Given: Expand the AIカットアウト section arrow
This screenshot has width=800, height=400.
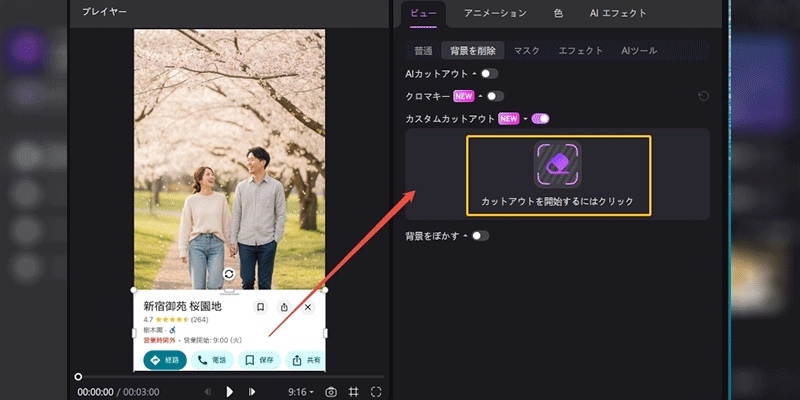Looking at the screenshot, I should [x=474, y=74].
